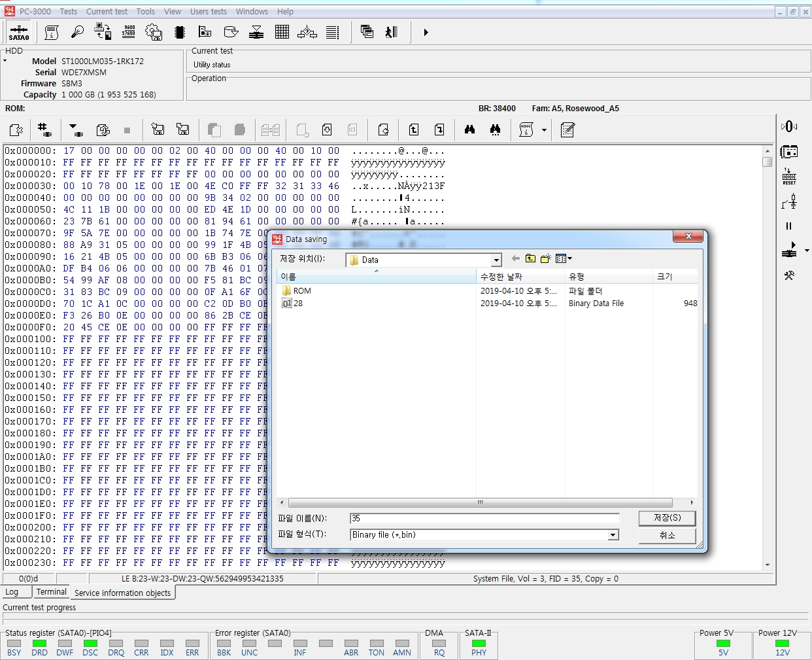Click the 저장(S) save button
The width and height of the screenshot is (812, 660).
[667, 517]
